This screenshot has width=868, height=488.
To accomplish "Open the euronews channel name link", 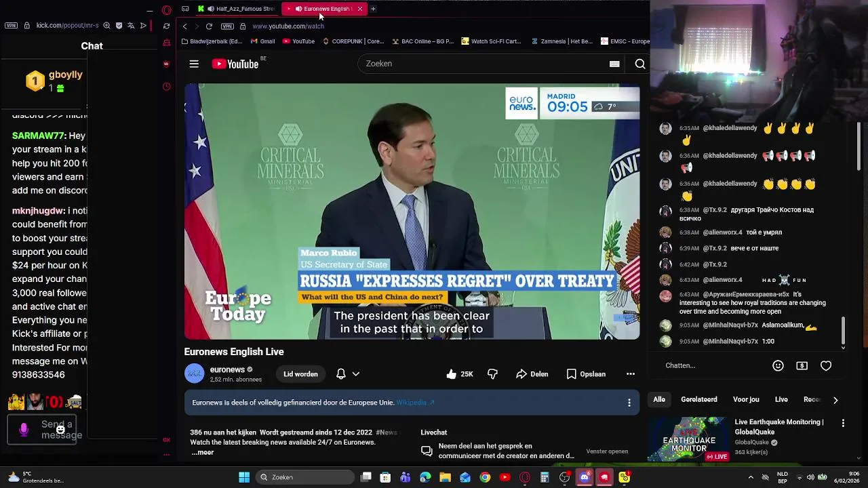I will [x=227, y=369].
